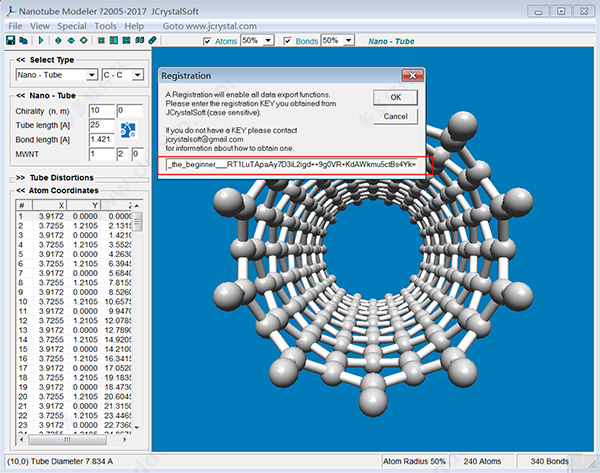Minimize the Nanotube Modeler window
Viewport: 600px width, 473px height.
(538, 11)
